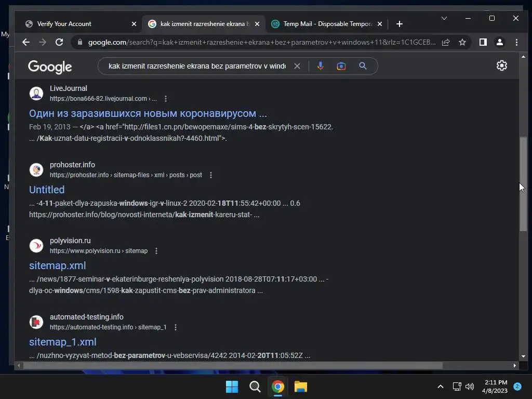Open the Windows Start menu
The width and height of the screenshot is (532, 399).
(232, 387)
